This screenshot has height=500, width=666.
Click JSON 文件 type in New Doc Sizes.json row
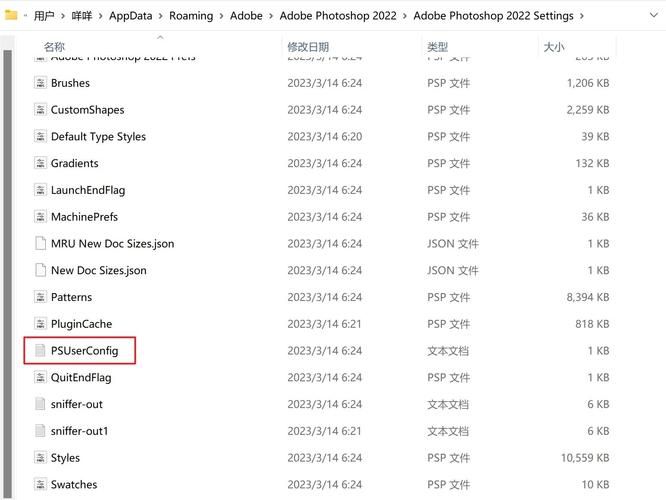tap(453, 270)
